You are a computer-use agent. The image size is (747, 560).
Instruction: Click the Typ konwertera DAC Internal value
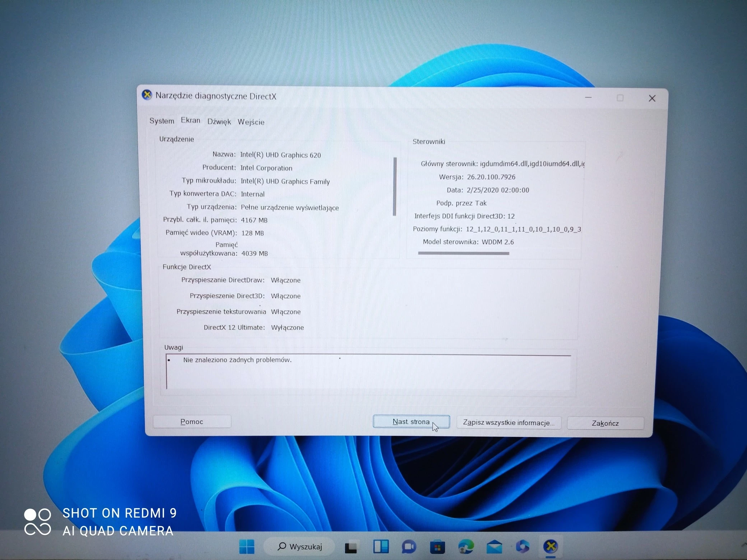click(252, 194)
